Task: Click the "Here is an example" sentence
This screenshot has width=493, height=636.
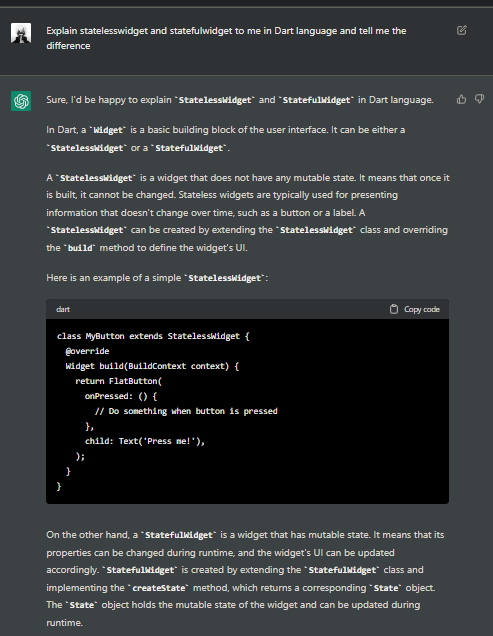Action: [157, 278]
